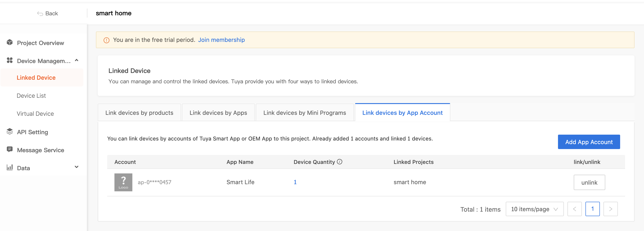
Task: Switch to Link devices by Mini Programs tab
Action: coord(304,113)
